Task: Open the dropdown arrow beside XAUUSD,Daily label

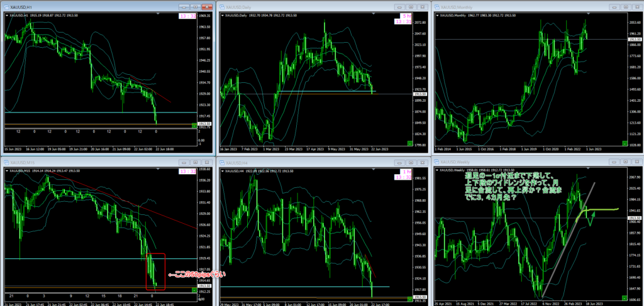Action: pos(221,14)
